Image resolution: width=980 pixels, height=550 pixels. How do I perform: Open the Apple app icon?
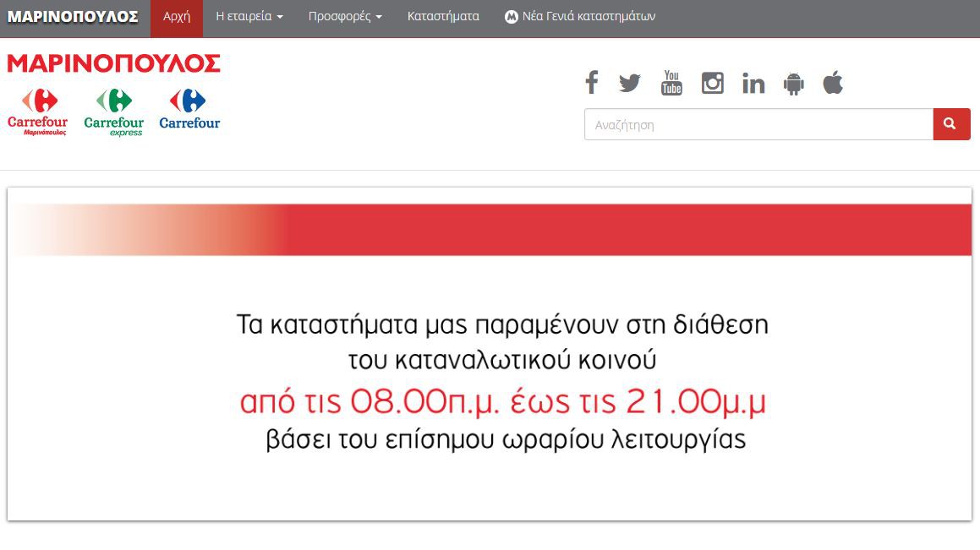tap(833, 83)
